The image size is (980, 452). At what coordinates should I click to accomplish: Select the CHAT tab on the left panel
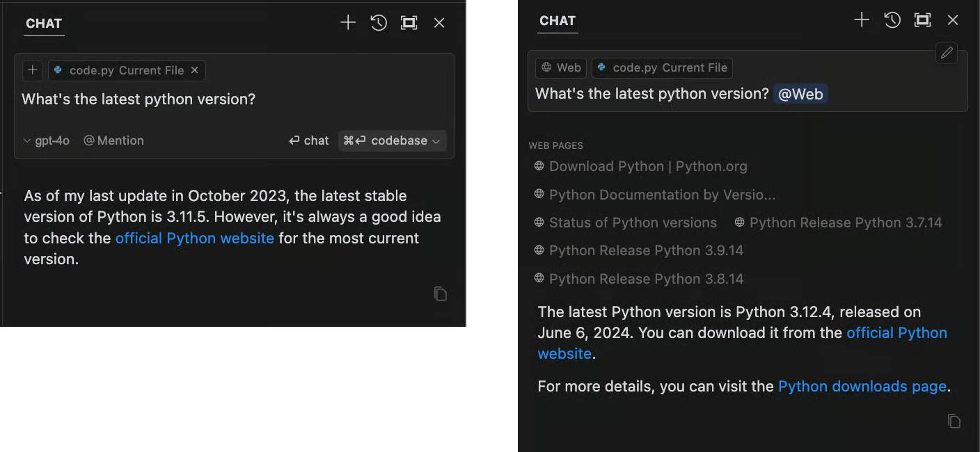(44, 23)
